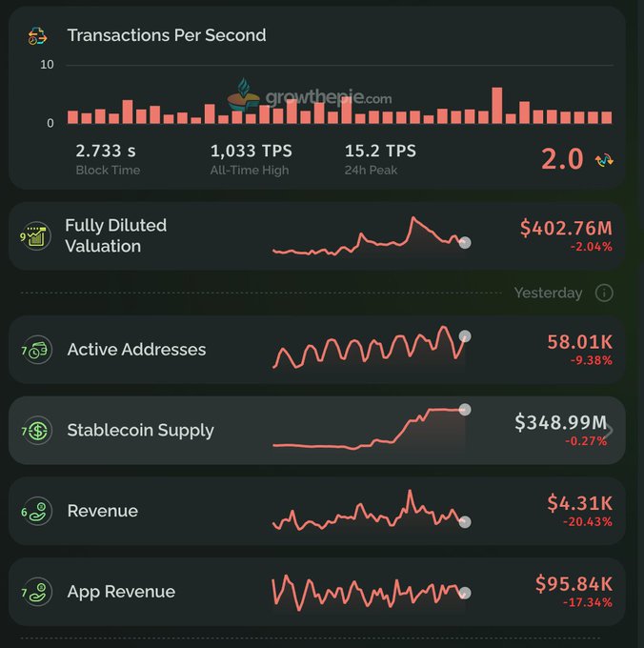The width and height of the screenshot is (644, 648).
Task: Click the current 2.0 TPS value
Action: 562,159
